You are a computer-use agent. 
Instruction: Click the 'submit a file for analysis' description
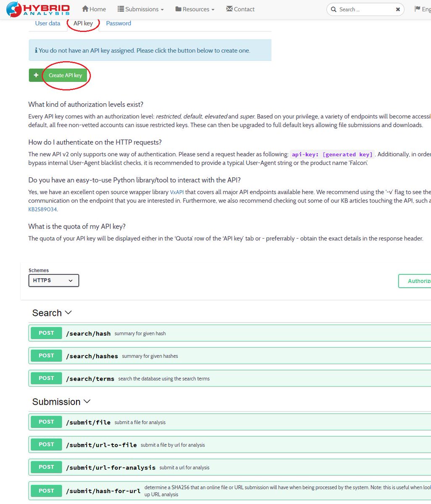140,423
